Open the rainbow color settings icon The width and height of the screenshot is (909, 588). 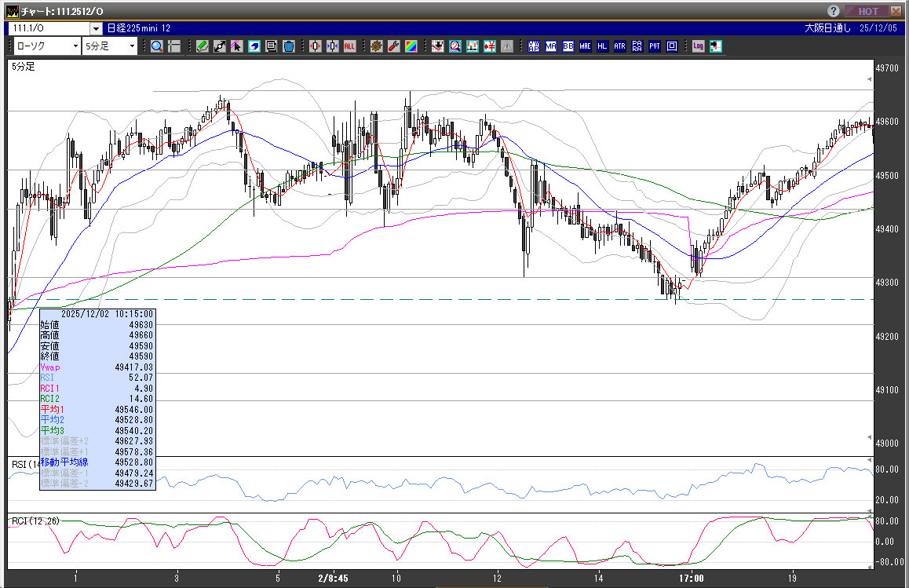[411, 46]
